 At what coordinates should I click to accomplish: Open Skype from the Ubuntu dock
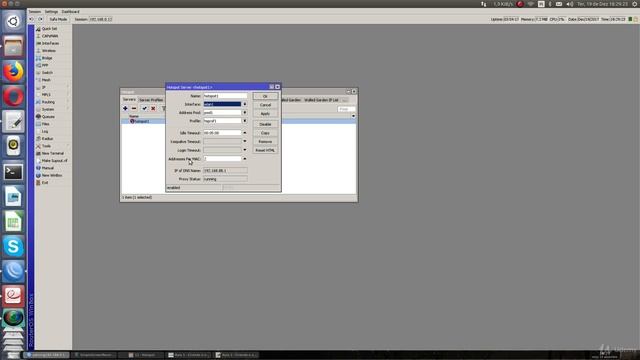(13, 247)
